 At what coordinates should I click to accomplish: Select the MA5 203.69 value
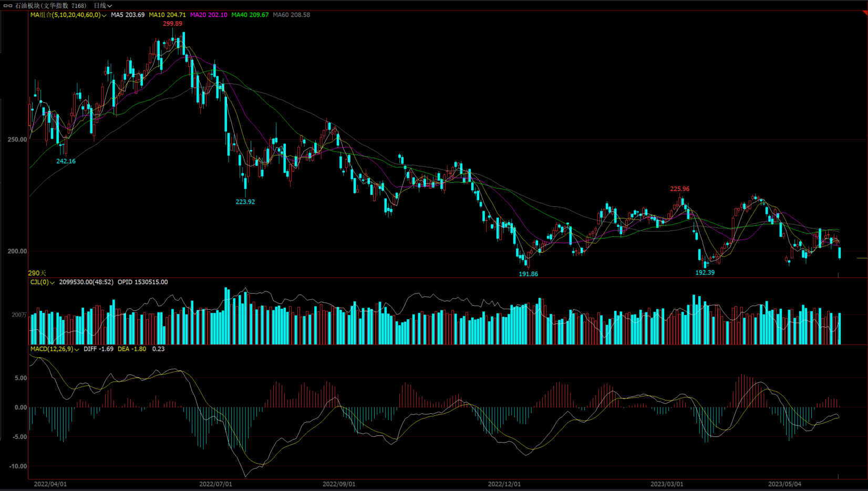point(128,15)
